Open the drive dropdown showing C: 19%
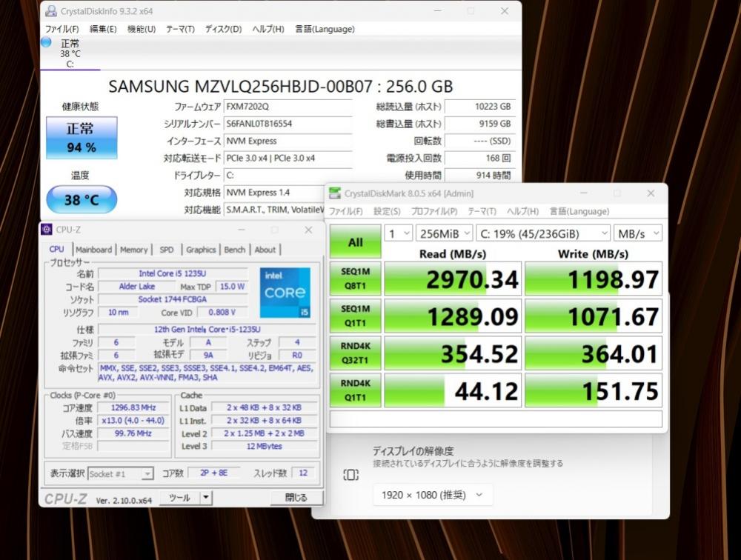 click(x=543, y=233)
